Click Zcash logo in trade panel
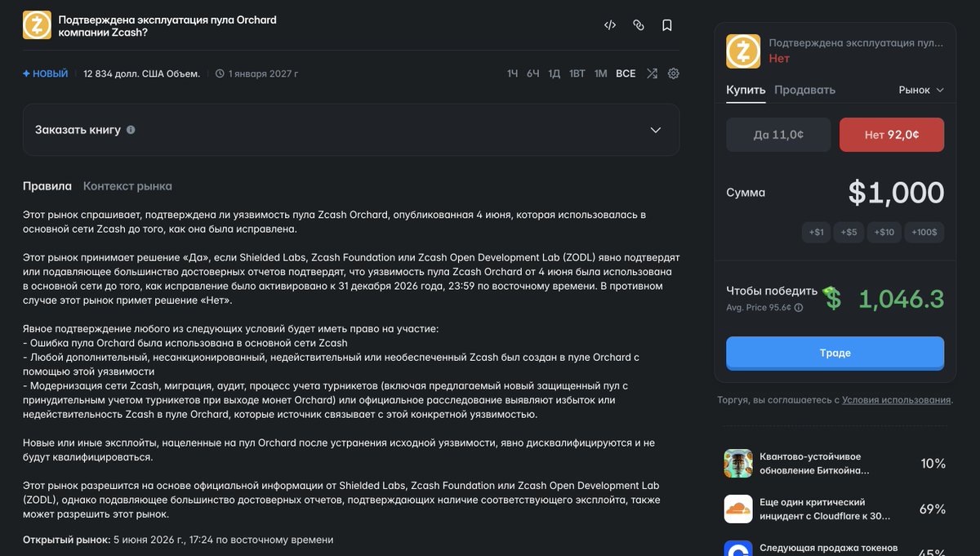This screenshot has width=980, height=556. [743, 51]
